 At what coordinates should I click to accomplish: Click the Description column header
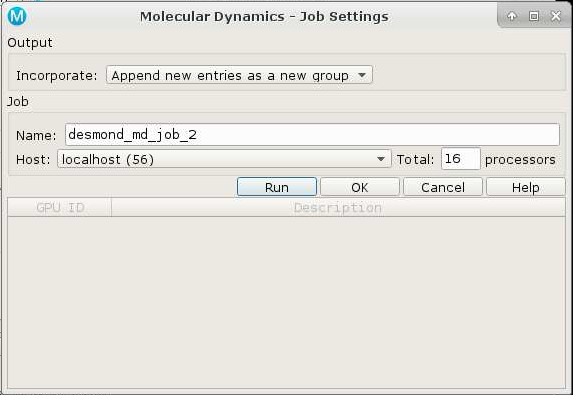(338, 208)
